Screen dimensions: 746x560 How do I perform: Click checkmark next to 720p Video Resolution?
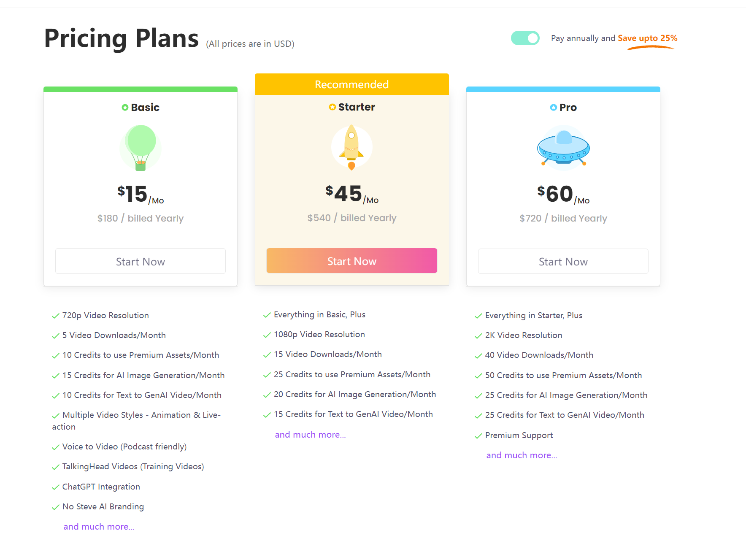point(55,316)
